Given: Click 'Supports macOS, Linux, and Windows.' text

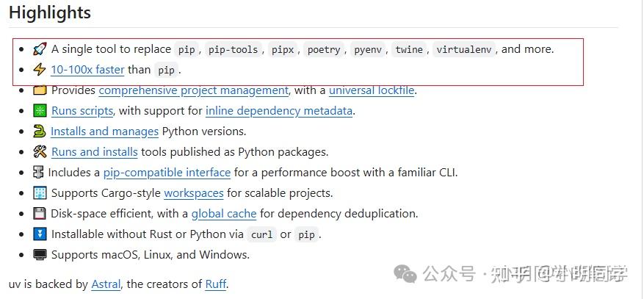Looking at the screenshot, I should [151, 255].
